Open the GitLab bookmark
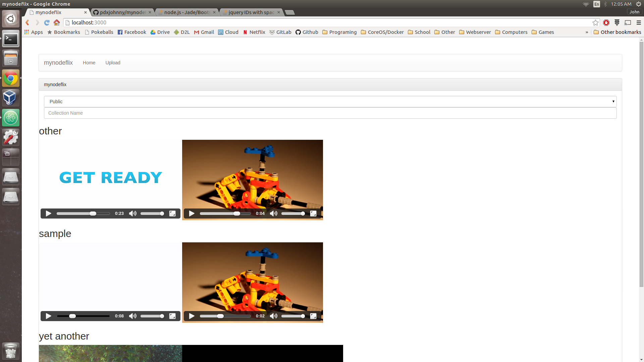 pyautogui.click(x=280, y=32)
